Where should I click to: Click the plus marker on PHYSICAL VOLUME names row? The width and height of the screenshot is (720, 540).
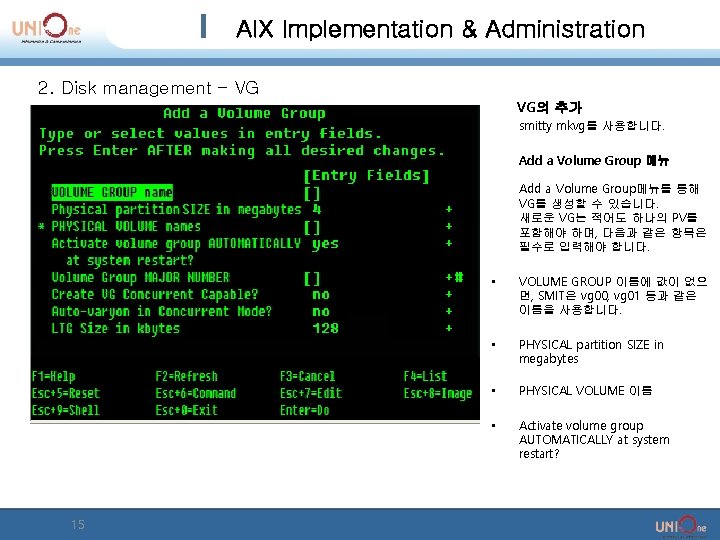[x=449, y=226]
